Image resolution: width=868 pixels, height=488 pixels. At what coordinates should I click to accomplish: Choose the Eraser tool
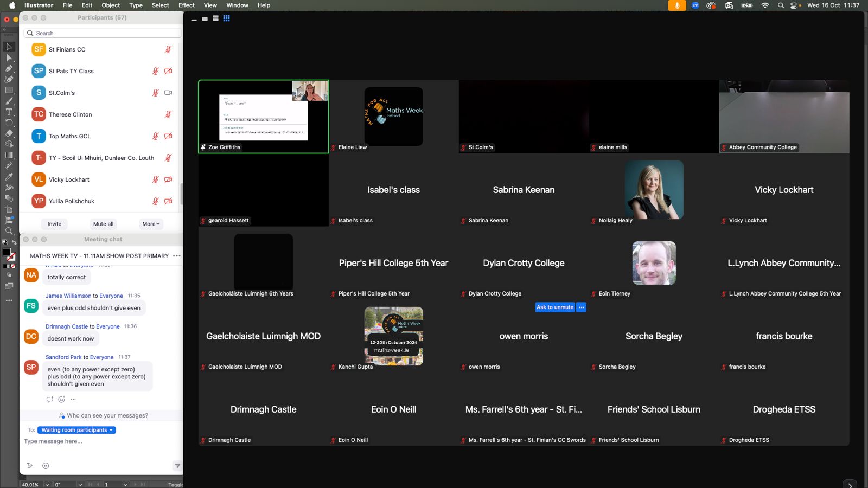pos(9,133)
